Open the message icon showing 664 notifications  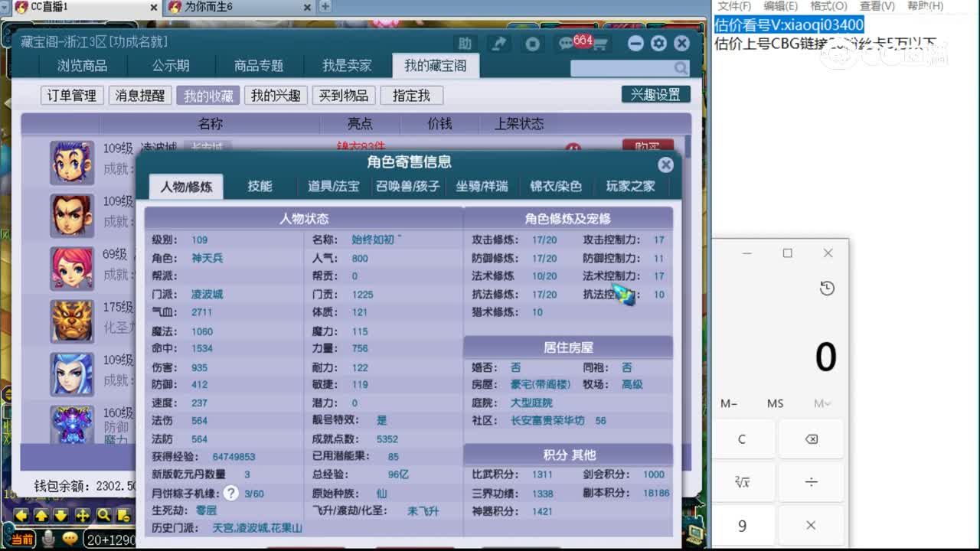point(568,44)
